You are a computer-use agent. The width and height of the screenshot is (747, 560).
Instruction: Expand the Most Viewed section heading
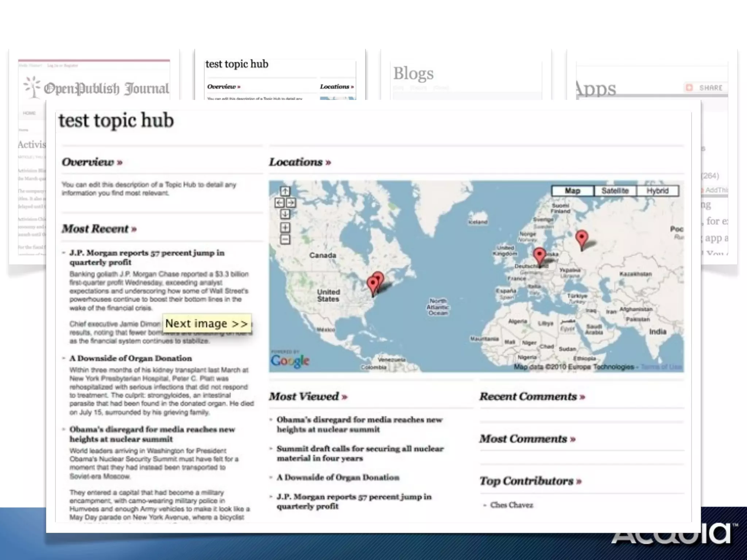[x=308, y=396]
